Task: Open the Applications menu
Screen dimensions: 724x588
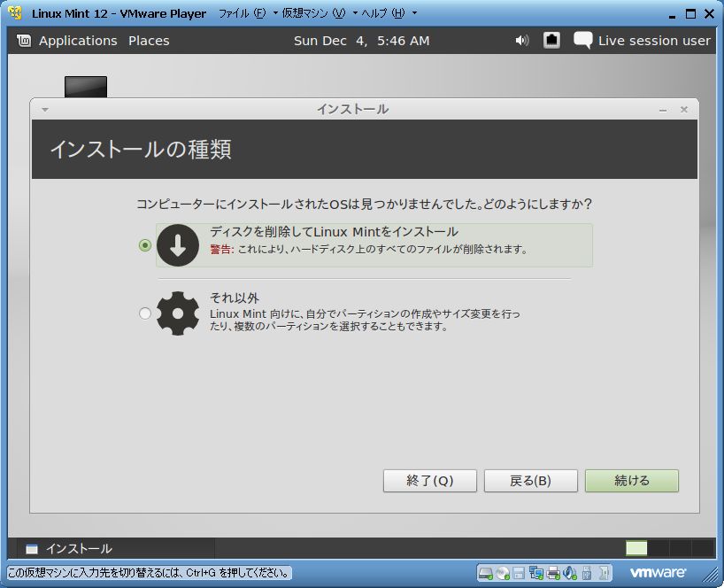Action: pyautogui.click(x=78, y=41)
